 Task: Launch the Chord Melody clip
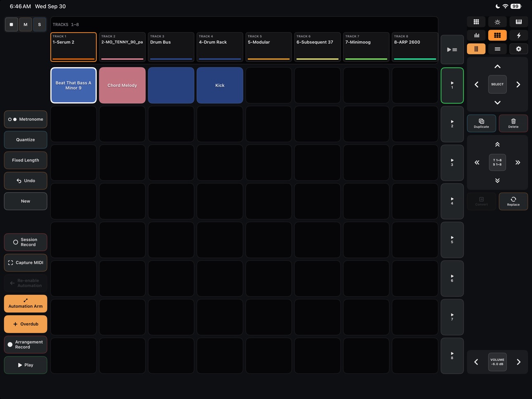tap(122, 85)
